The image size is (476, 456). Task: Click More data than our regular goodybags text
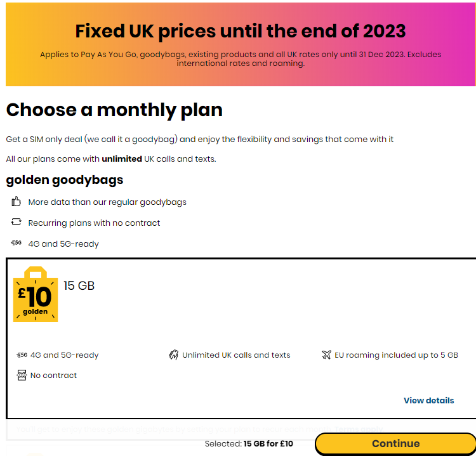[x=107, y=202]
